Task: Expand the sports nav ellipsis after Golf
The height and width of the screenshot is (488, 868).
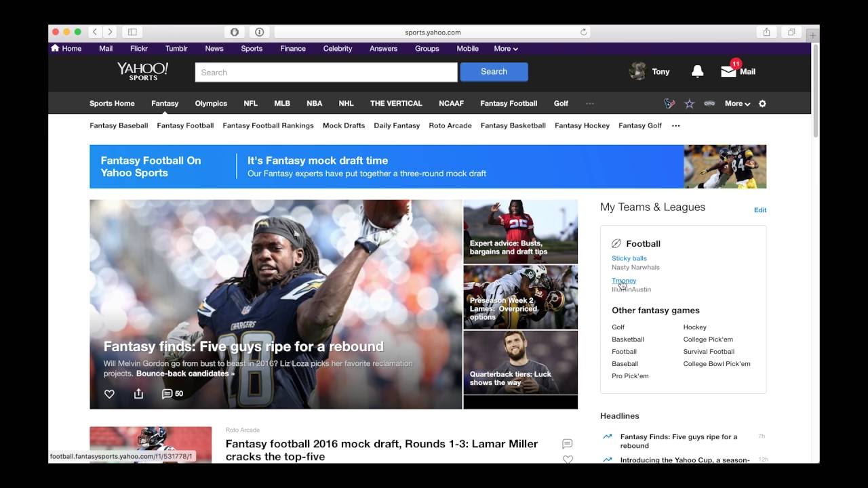Action: (x=589, y=104)
